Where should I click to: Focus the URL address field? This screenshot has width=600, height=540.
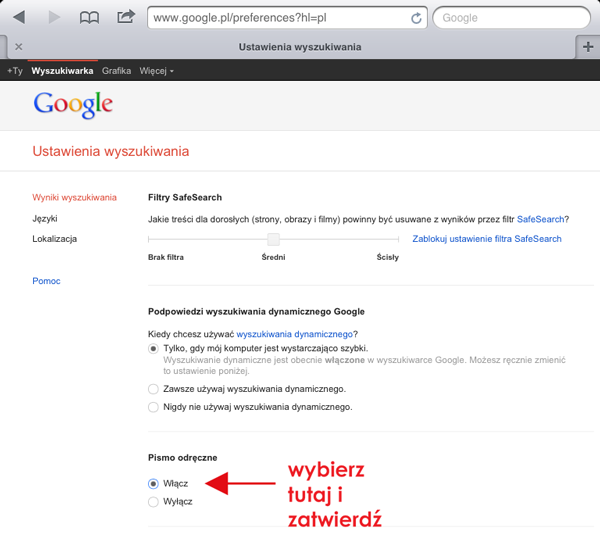(x=287, y=18)
